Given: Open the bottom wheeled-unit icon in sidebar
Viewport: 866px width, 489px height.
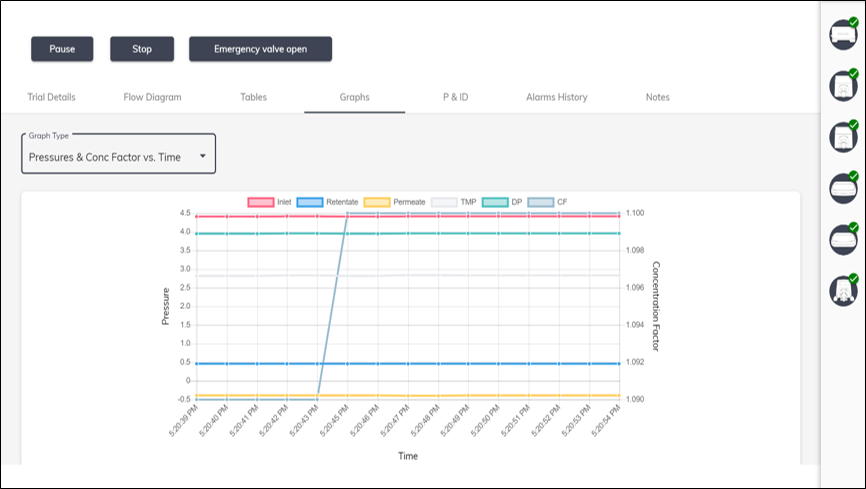Looking at the screenshot, I should 843,290.
